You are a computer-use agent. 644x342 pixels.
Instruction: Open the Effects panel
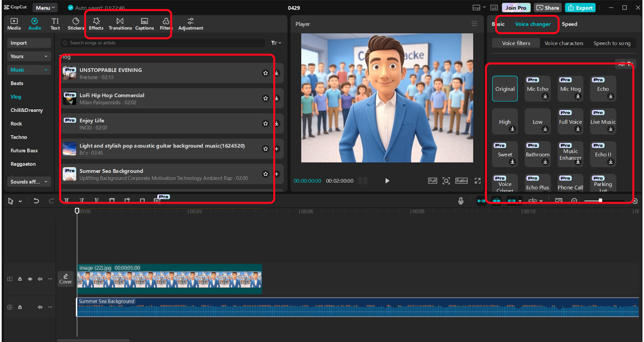tap(96, 24)
